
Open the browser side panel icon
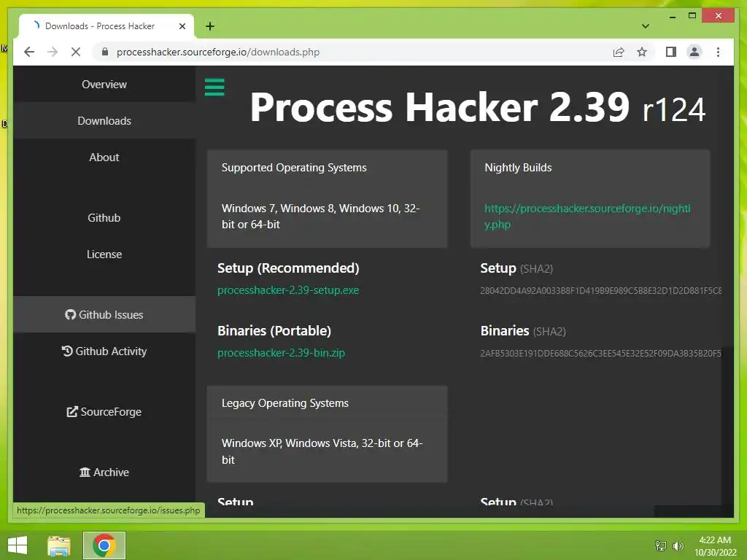click(671, 52)
